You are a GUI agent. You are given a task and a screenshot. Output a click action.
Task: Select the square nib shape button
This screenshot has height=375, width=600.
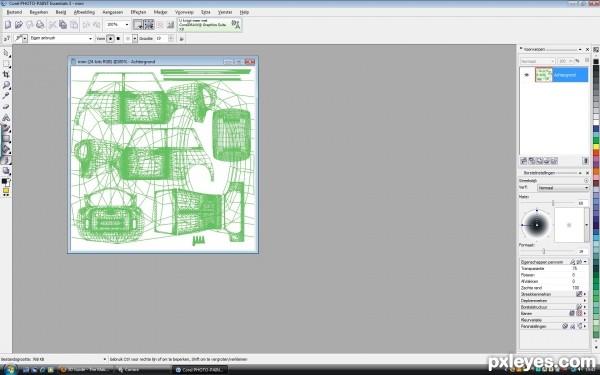pyautogui.click(x=118, y=39)
